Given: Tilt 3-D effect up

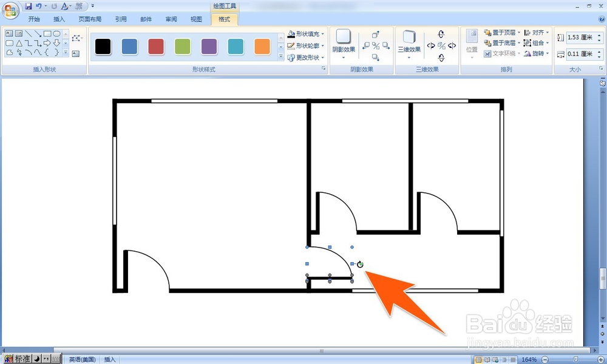Looking at the screenshot, I should [x=441, y=34].
